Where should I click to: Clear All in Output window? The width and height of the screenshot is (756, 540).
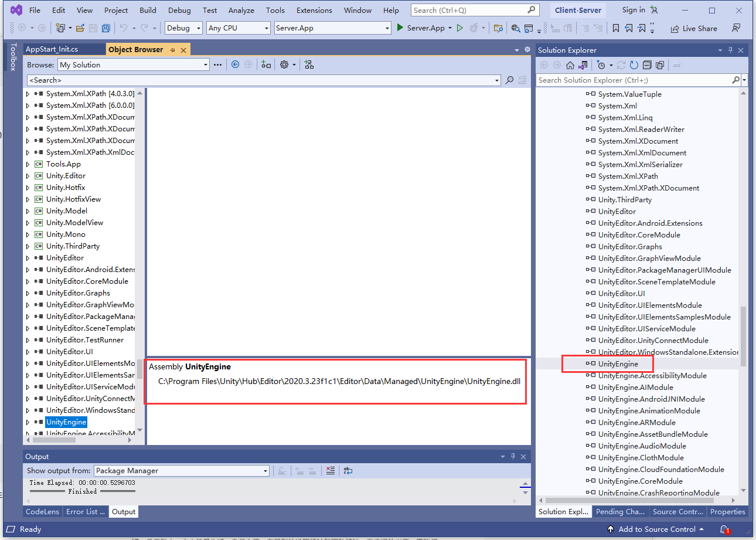click(330, 470)
